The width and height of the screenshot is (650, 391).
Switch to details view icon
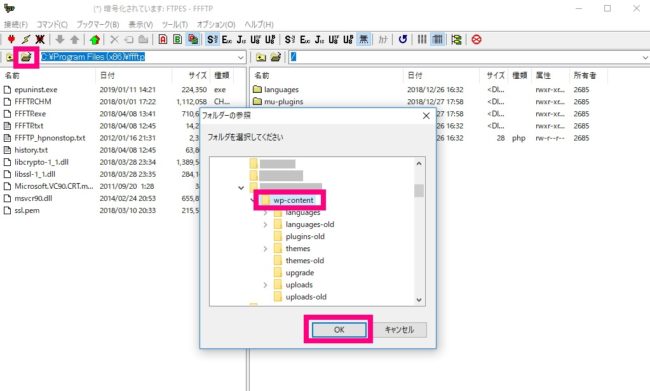(437, 39)
